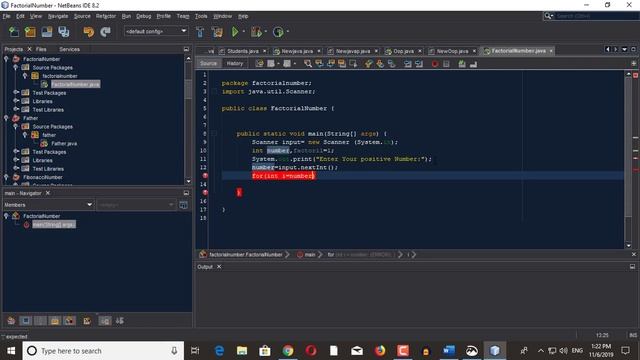Open Debug Project dropdown arrow
The image size is (640, 360).
pos(266,31)
